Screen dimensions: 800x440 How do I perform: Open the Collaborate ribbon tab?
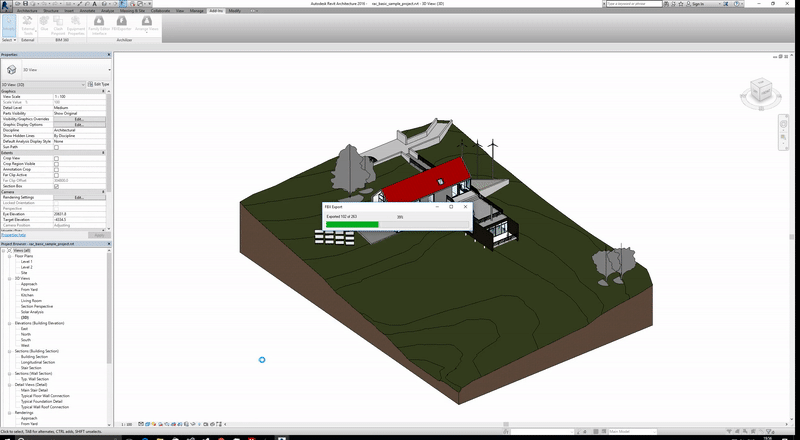[160, 11]
